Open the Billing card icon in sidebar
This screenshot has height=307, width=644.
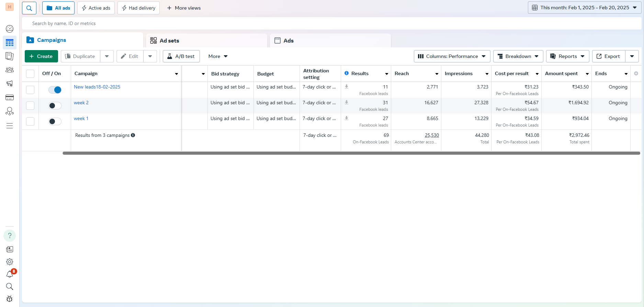pos(10,98)
